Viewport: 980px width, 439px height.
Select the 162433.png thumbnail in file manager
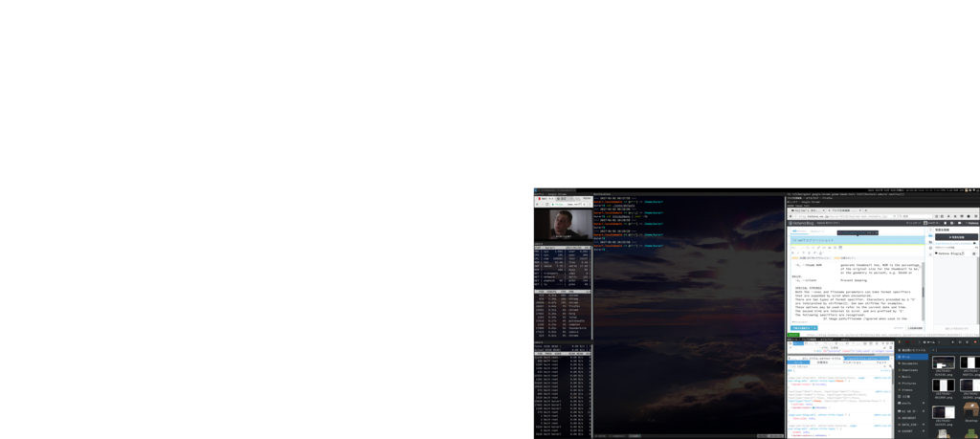tap(944, 412)
